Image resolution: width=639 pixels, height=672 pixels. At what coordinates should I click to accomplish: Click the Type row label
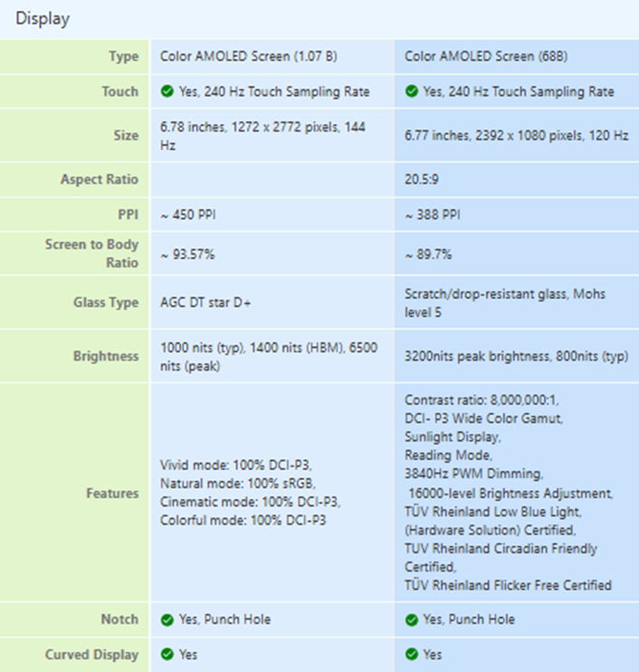[123, 56]
